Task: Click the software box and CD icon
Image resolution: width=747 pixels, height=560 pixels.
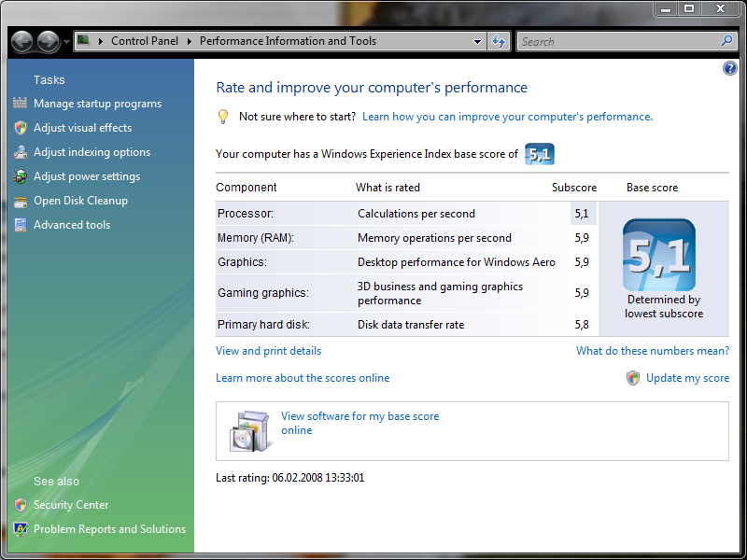Action: [250, 431]
